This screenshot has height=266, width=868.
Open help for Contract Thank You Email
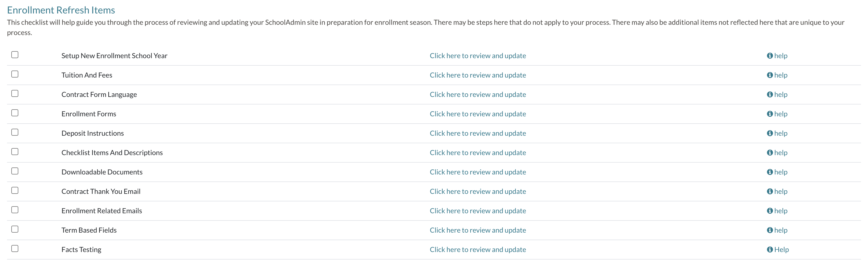778,191
